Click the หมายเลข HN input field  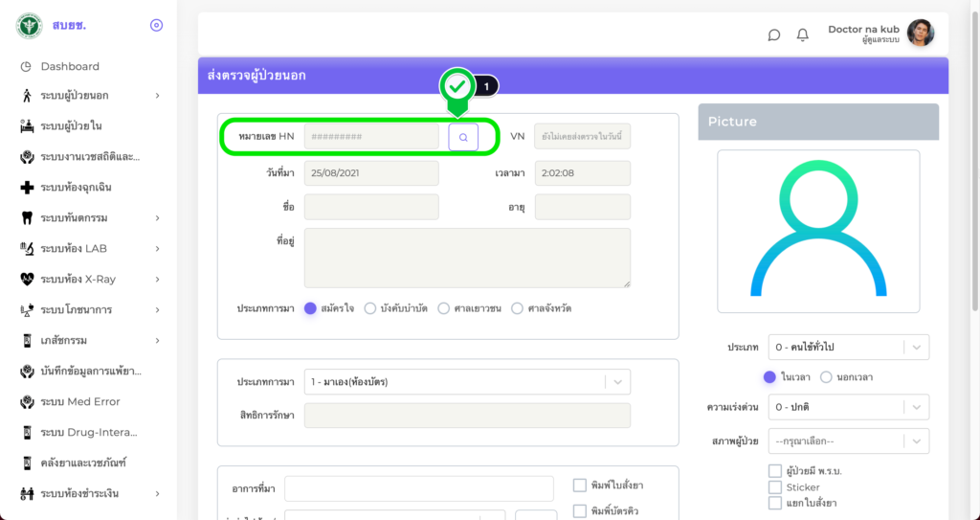[371, 137]
